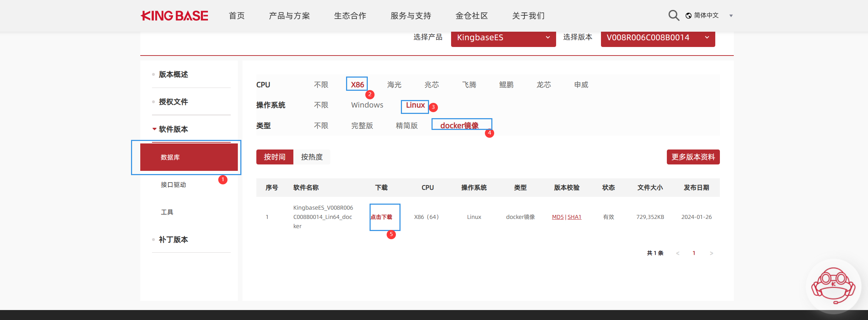This screenshot has width=868, height=320.
Task: Select 工具 sidebar item
Action: click(x=167, y=212)
